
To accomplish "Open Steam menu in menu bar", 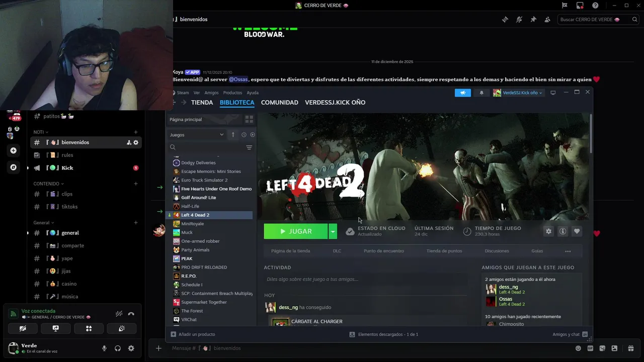I will [x=183, y=93].
